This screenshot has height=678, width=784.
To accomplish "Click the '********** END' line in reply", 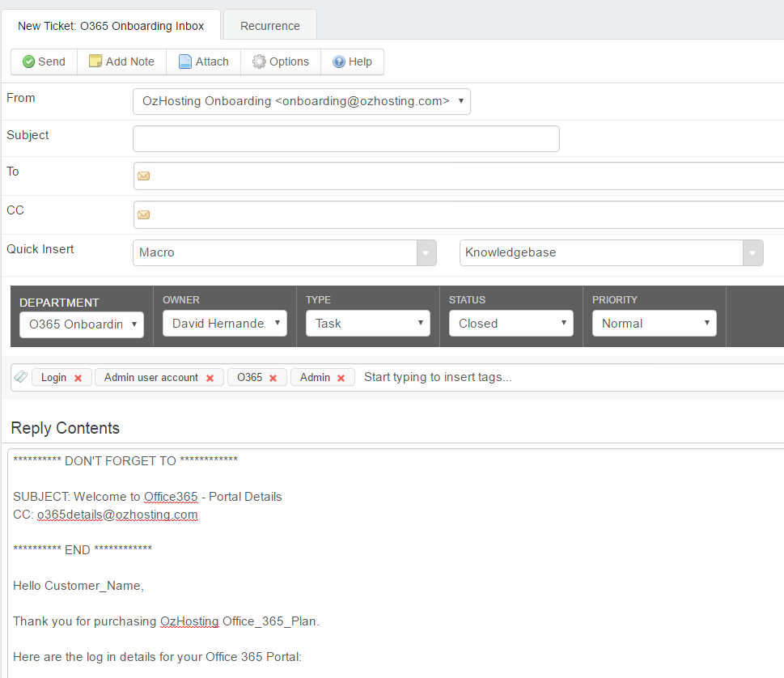I will [83, 549].
